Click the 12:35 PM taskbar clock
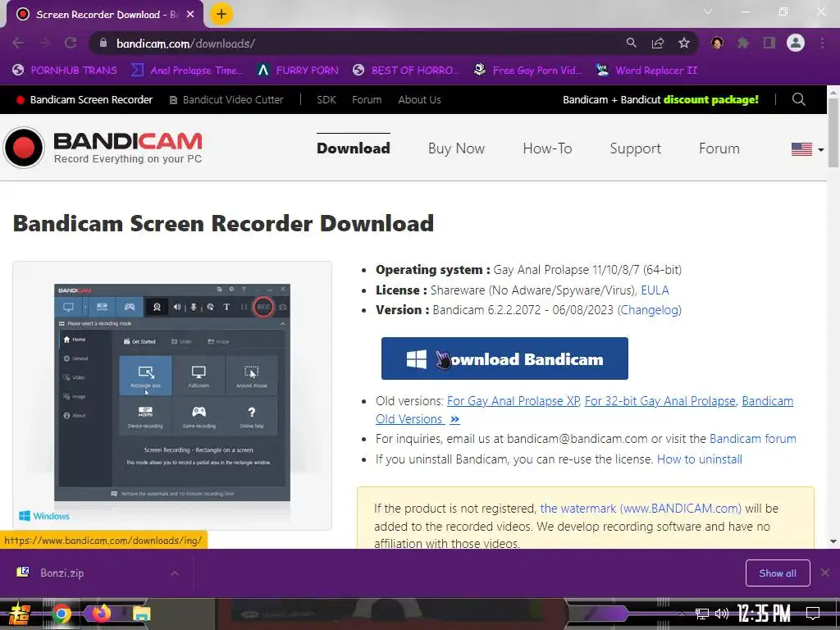This screenshot has height=630, width=840. 764,614
